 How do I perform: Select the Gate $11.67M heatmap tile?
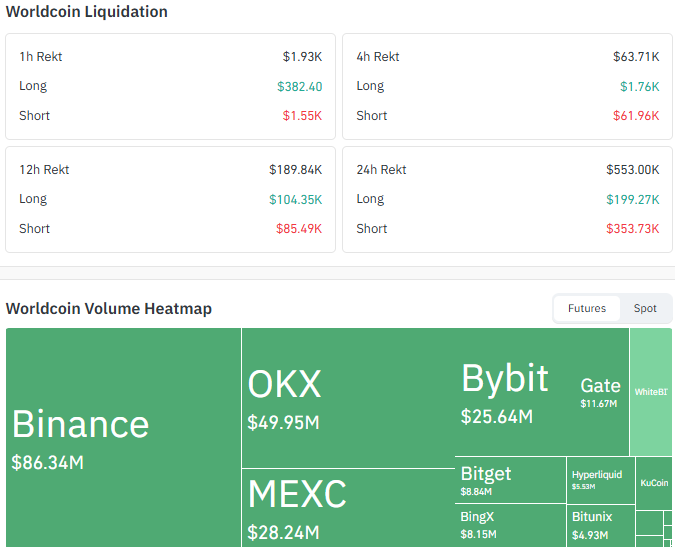click(600, 392)
